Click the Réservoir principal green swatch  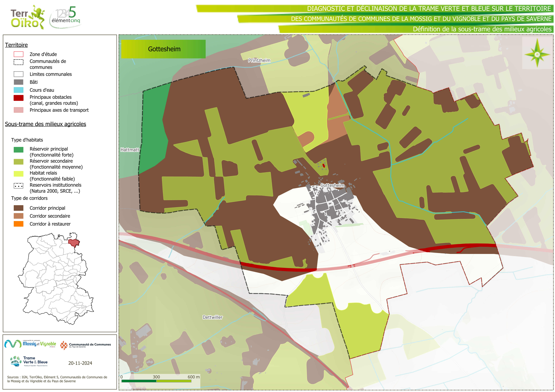[19, 150]
